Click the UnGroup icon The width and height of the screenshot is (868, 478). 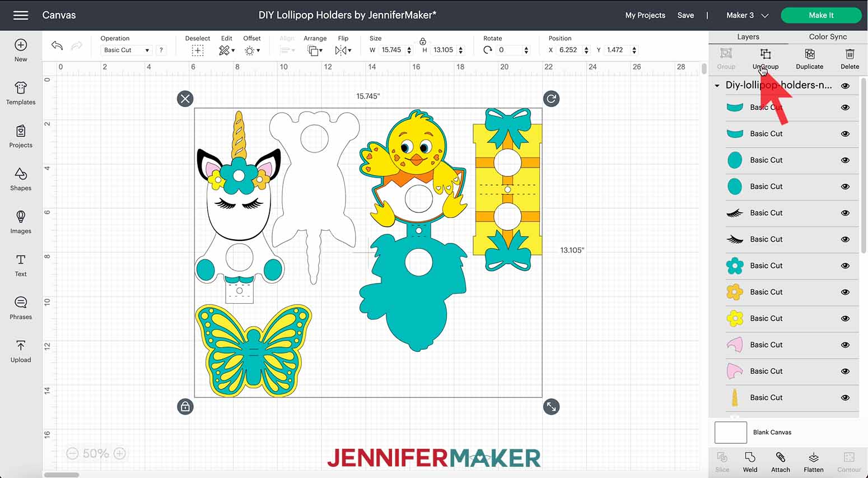[766, 54]
